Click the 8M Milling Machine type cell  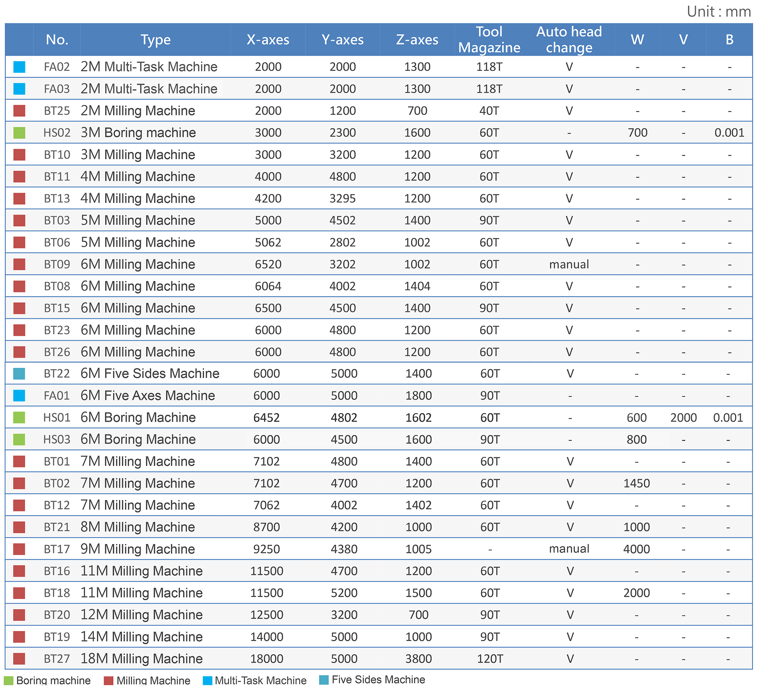pos(138,527)
